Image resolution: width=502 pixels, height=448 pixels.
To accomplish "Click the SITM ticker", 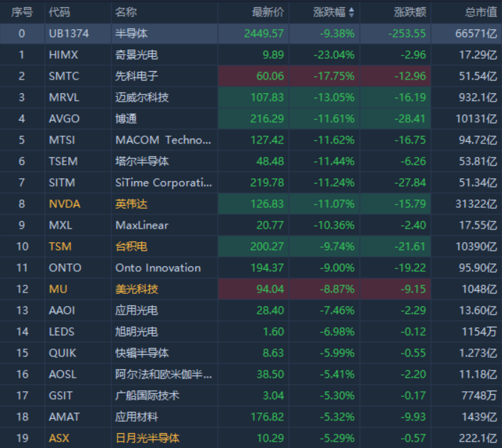I will [62, 182].
